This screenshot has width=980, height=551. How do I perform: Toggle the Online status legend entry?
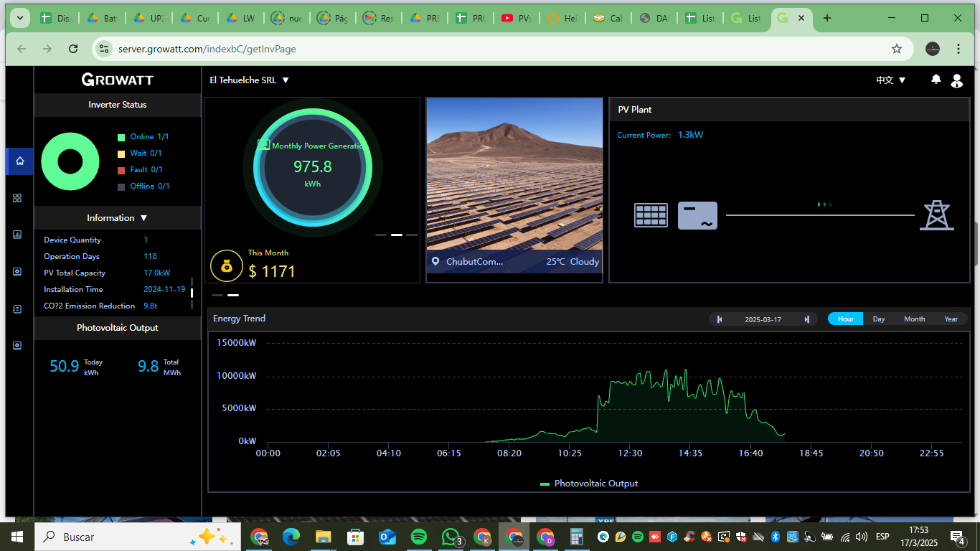coord(143,137)
